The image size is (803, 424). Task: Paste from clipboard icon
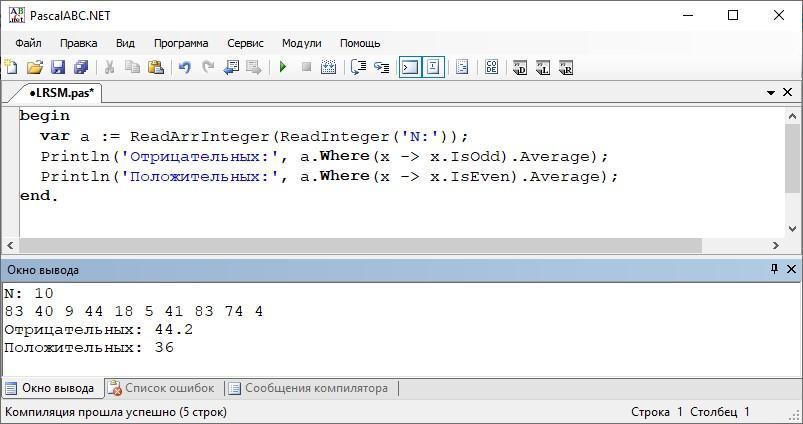click(156, 67)
